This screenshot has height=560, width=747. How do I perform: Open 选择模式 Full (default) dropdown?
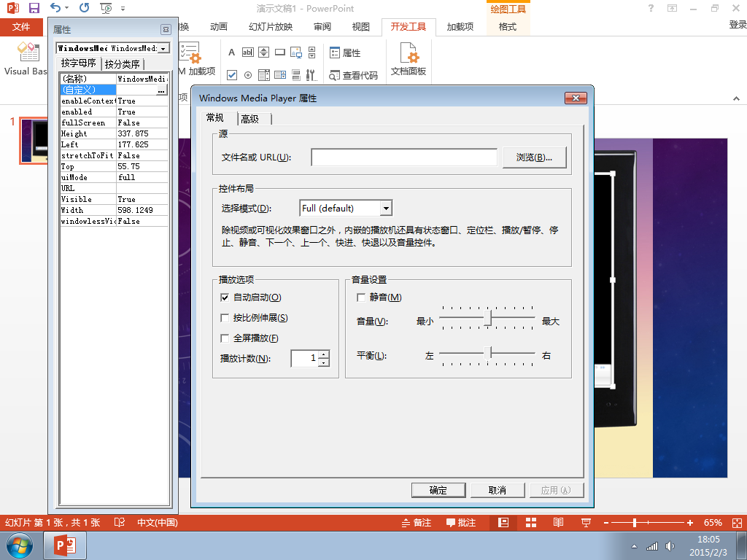(386, 208)
